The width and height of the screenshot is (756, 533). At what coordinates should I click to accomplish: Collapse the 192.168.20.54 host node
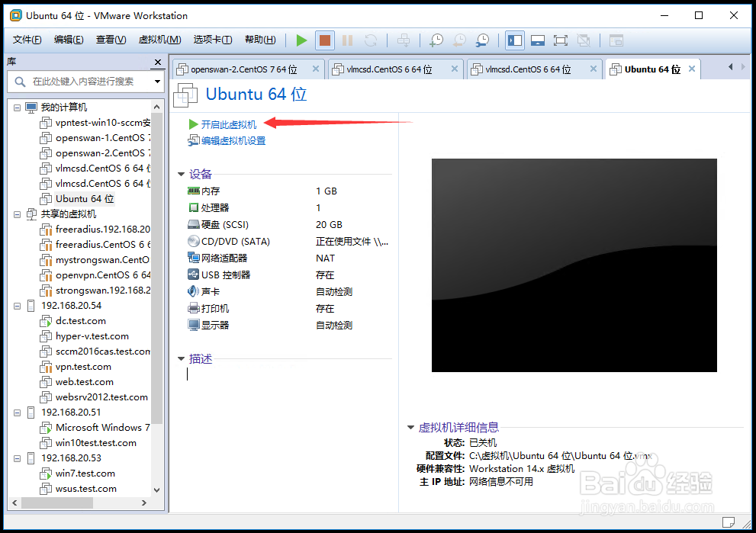tap(18, 306)
